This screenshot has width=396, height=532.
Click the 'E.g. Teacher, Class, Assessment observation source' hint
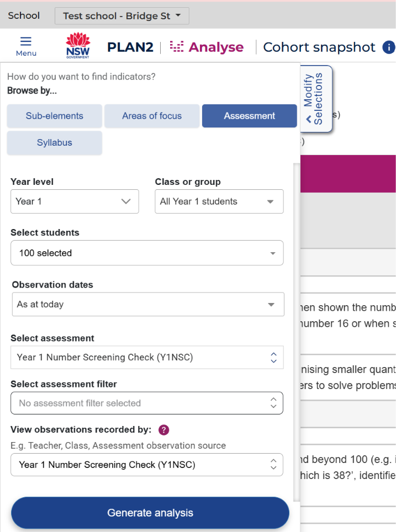coord(118,445)
